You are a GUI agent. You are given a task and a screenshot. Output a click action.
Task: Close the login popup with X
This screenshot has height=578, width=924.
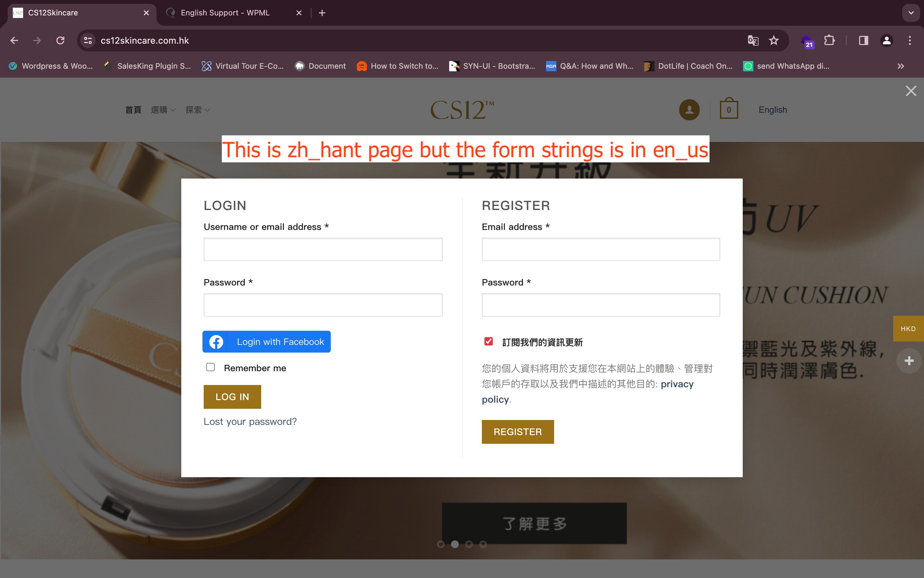(911, 91)
